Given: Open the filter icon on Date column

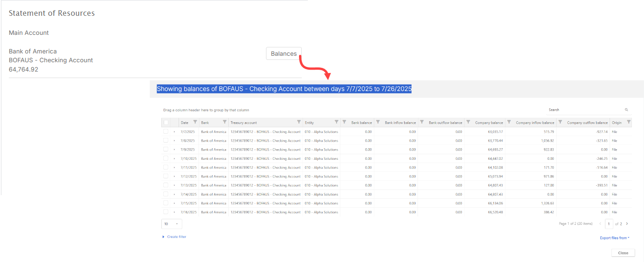Looking at the screenshot, I should (195, 122).
